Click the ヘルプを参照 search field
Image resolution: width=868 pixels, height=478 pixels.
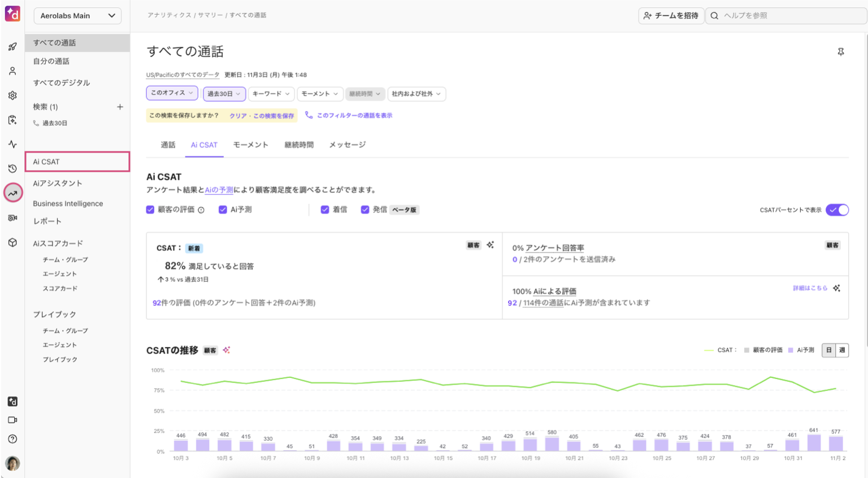tap(787, 16)
